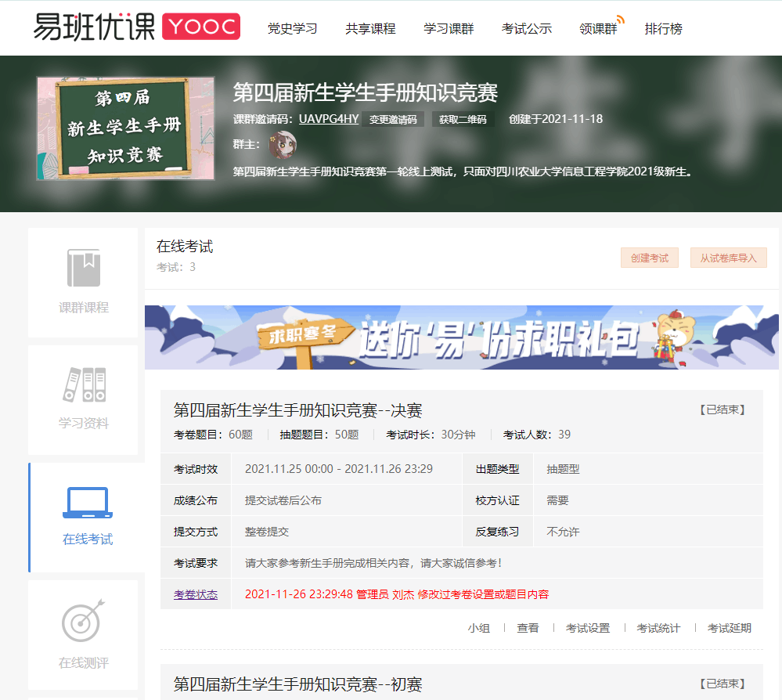Screen dimensions: 782x700
Task: Click the 从试卷库导入 button
Action: coord(728,258)
